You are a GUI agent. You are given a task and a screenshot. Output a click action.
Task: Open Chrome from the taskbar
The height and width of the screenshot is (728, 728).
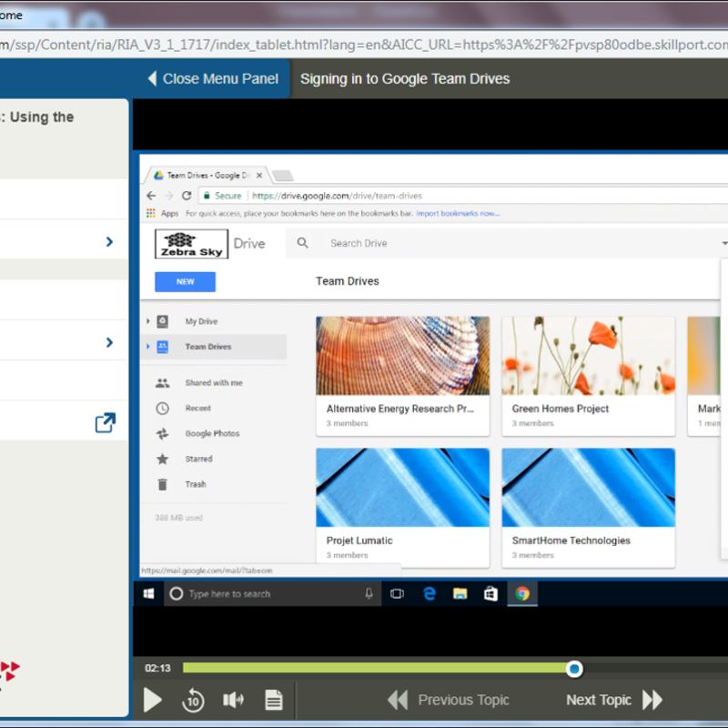coord(522,594)
